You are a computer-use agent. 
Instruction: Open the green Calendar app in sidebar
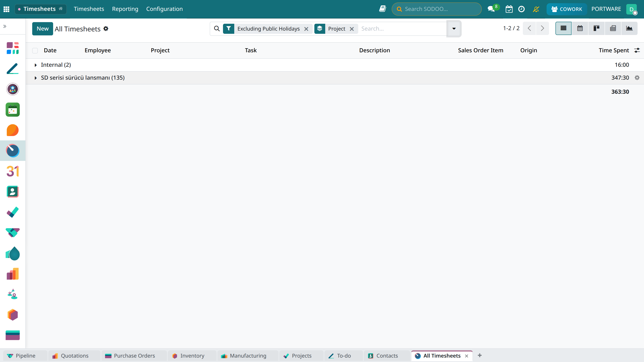tap(12, 110)
